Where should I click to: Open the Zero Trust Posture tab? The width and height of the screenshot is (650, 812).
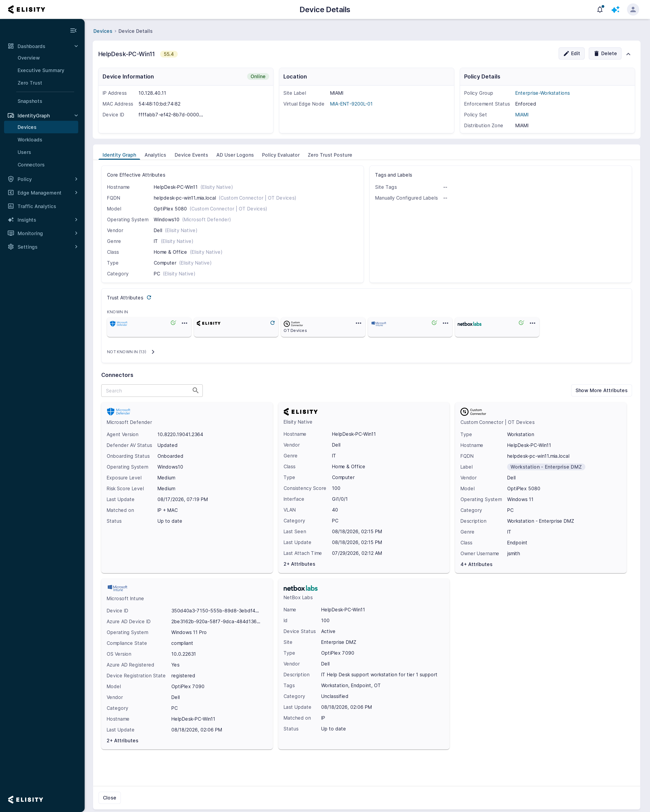pos(330,155)
